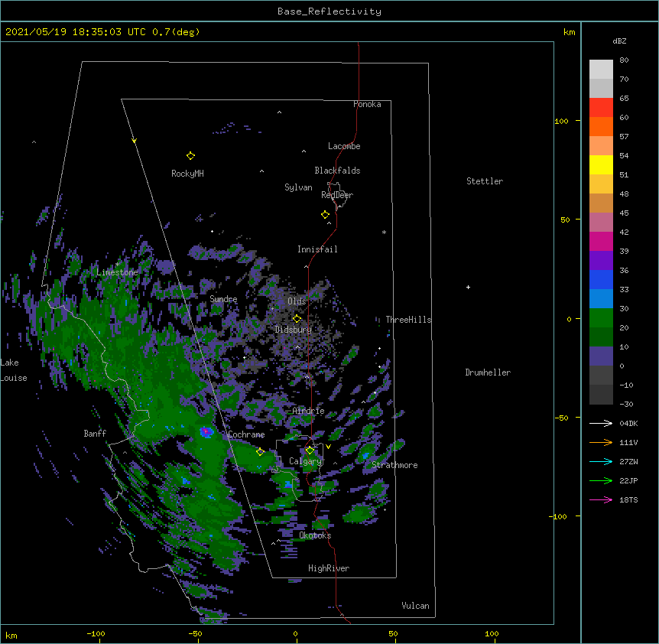Click the Okotoks label

pos(315,535)
